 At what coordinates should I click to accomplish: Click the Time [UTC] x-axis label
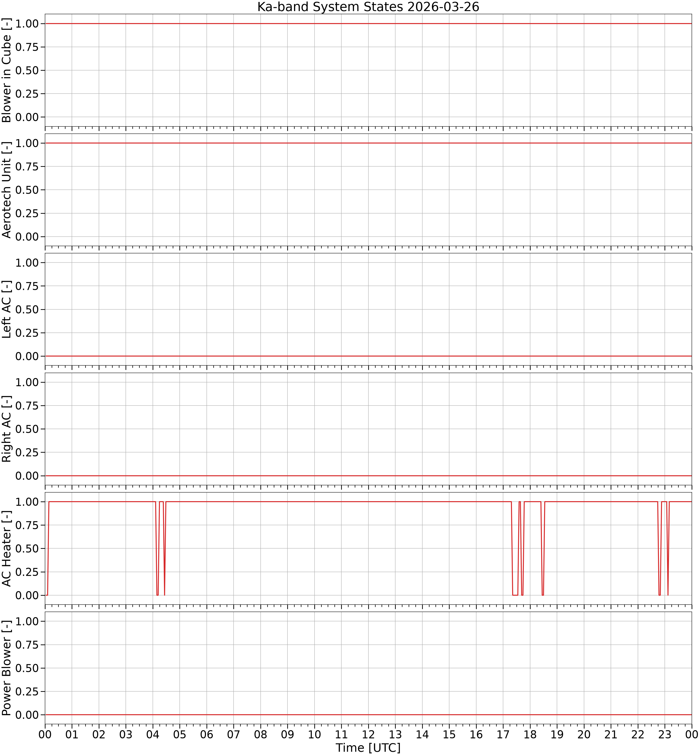[368, 748]
